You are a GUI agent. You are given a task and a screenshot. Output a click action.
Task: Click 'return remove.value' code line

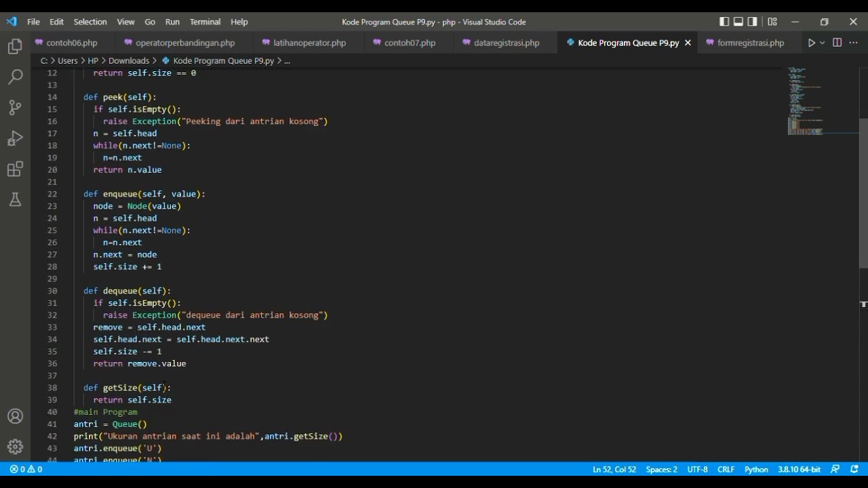click(140, 363)
